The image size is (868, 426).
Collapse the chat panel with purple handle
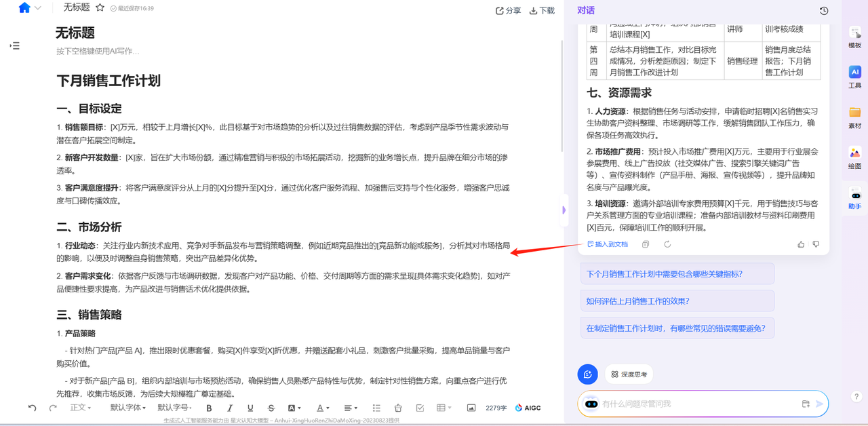[x=564, y=210]
